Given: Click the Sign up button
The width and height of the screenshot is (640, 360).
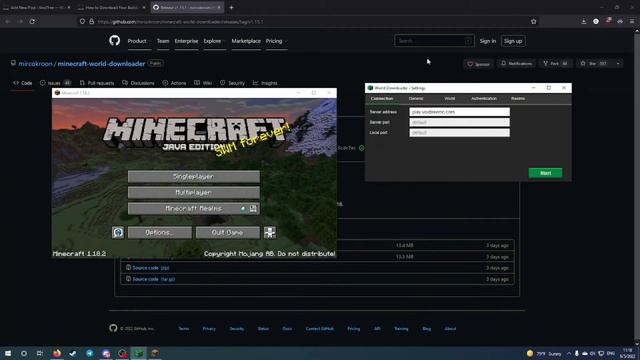Looking at the screenshot, I should 513,41.
